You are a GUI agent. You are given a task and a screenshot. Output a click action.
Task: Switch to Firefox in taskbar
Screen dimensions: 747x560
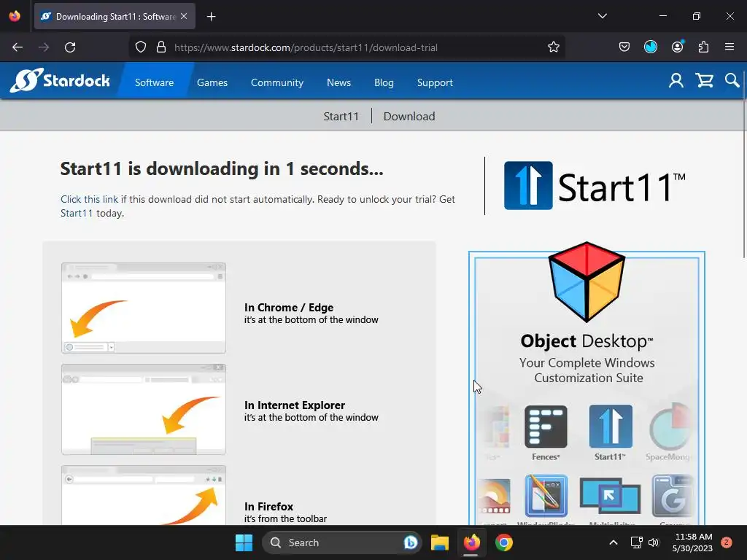pyautogui.click(x=472, y=542)
